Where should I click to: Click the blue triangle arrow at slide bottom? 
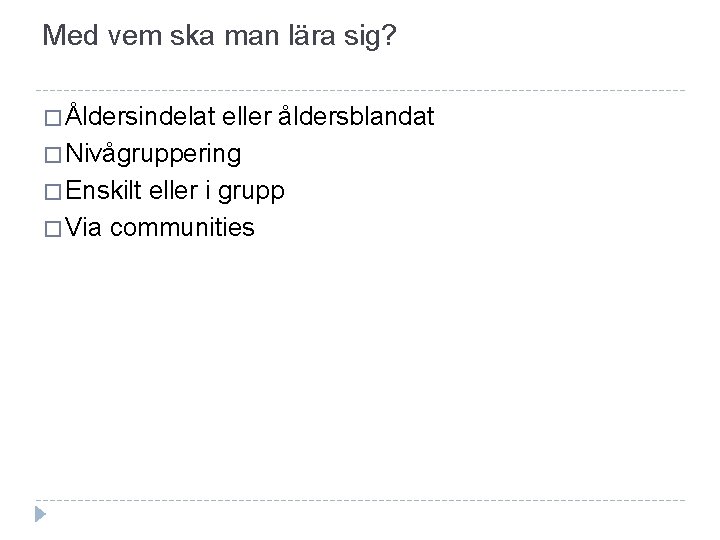click(x=40, y=514)
